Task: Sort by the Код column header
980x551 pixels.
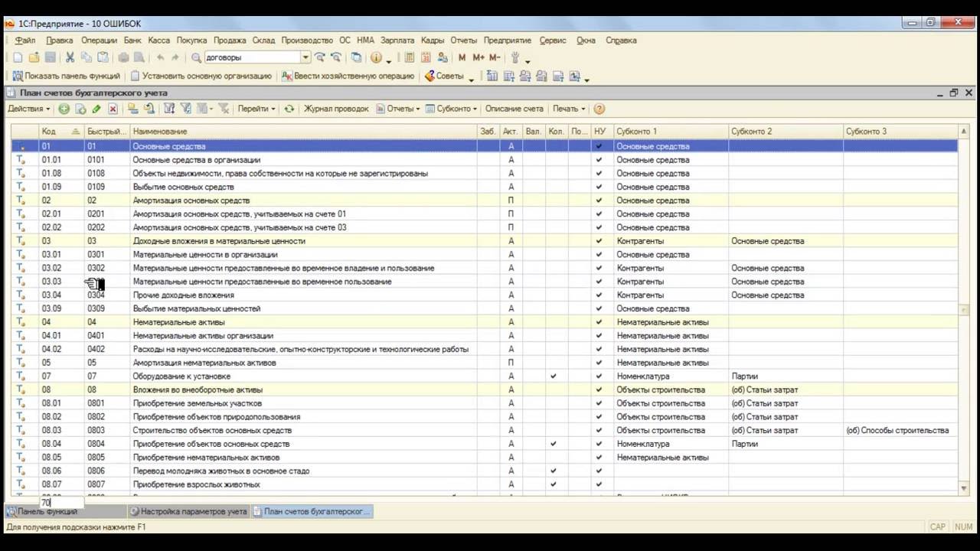Action: [x=61, y=132]
